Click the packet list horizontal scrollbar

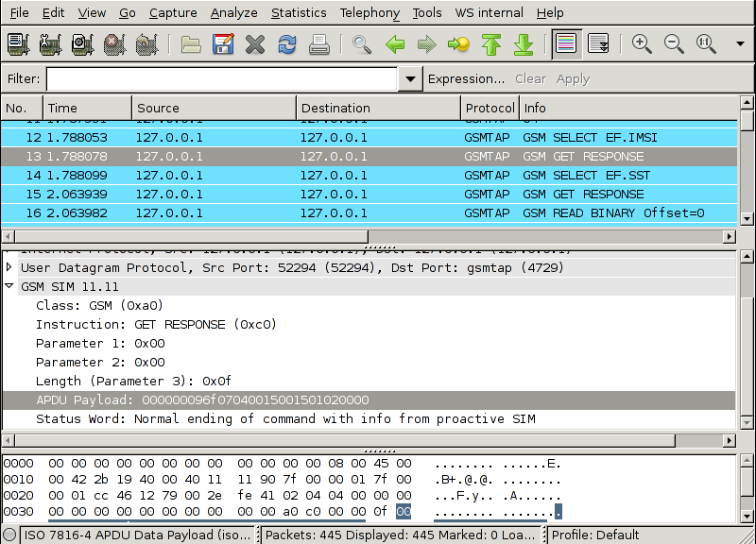click(x=189, y=236)
